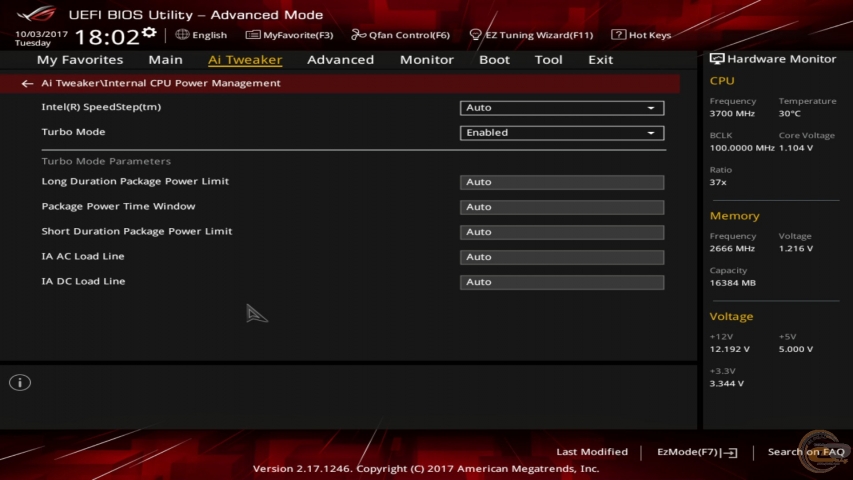Click the 10/03/2017 date
The width and height of the screenshot is (853, 480).
tap(41, 34)
